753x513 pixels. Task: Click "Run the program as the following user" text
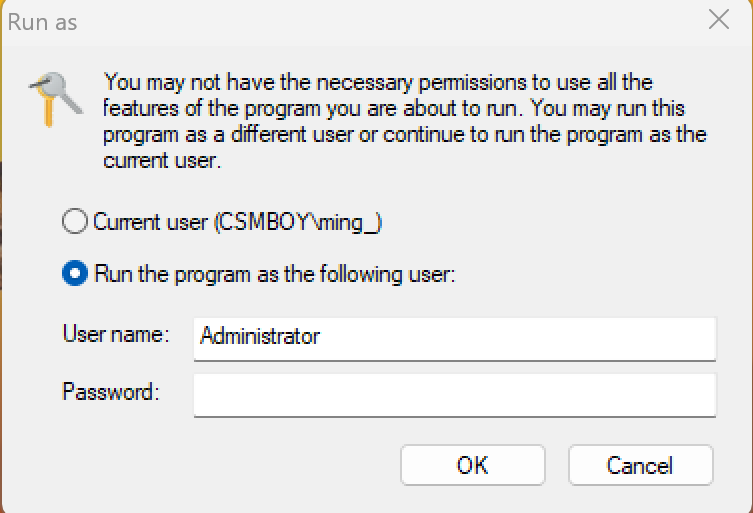point(275,273)
